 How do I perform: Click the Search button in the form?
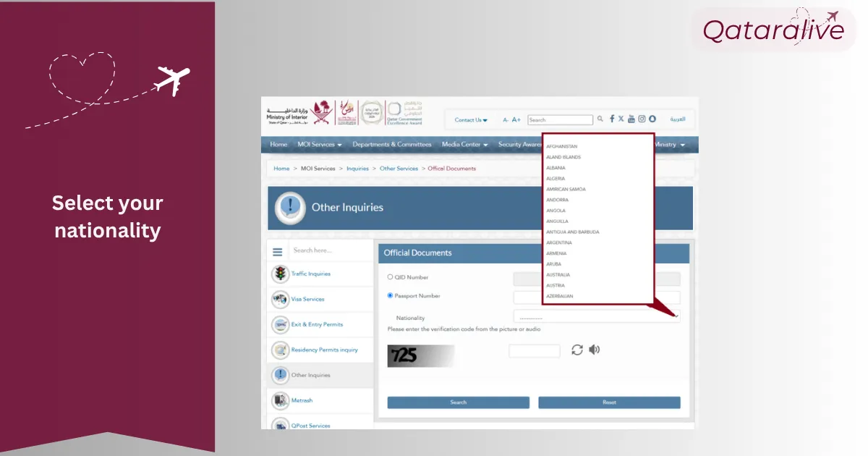click(459, 402)
